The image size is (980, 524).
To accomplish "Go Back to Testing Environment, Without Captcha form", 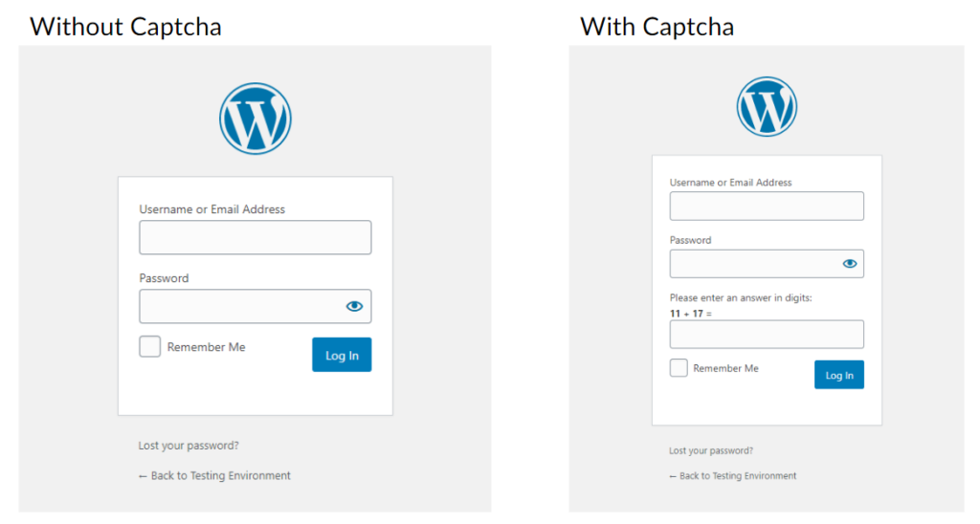I will 214,475.
